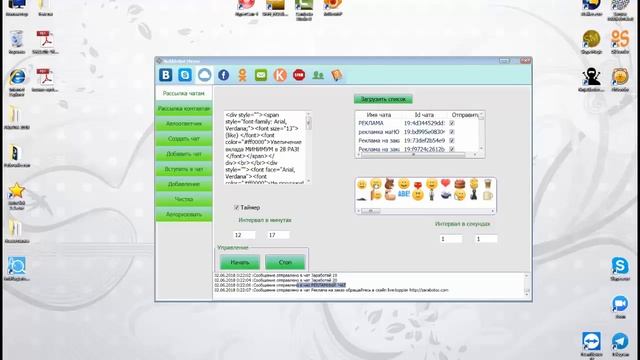Click message box vertical scrollbar
Image resolution: width=640 pixels, height=360 pixels.
coord(308,147)
